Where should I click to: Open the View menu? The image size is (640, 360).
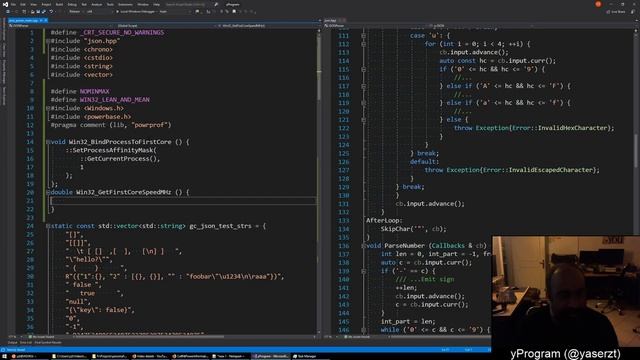click(x=33, y=4)
